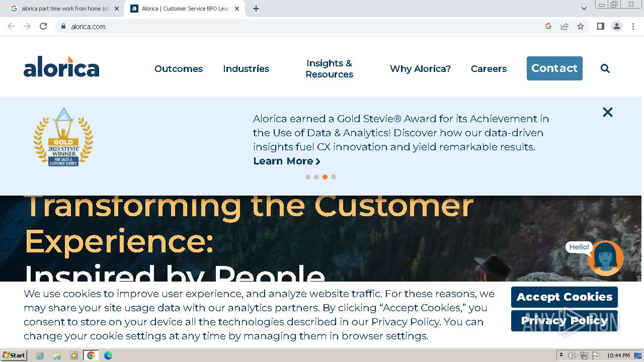Click the Show desktop button
644x362 pixels.
click(x=639, y=355)
